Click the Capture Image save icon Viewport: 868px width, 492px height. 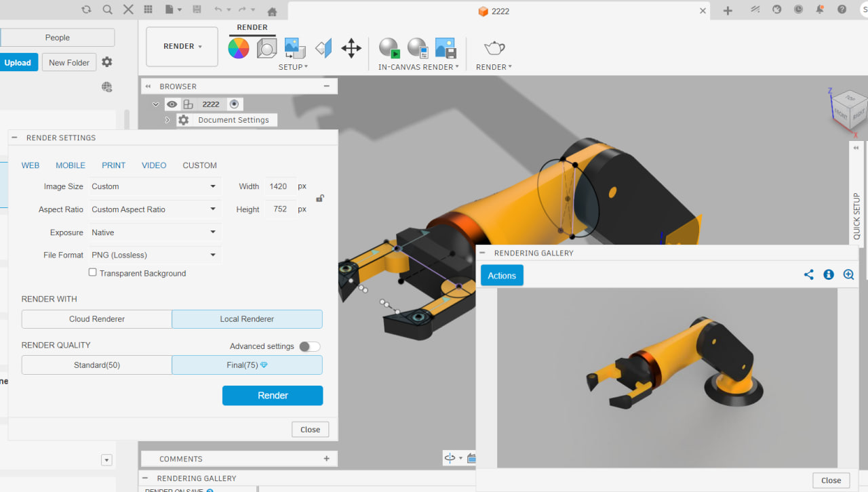[x=445, y=48]
